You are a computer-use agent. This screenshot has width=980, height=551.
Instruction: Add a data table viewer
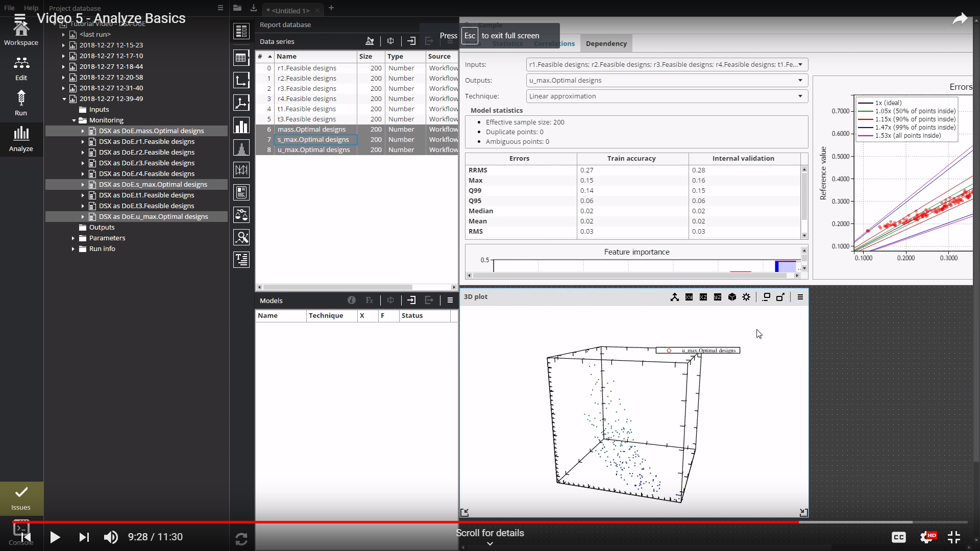pyautogui.click(x=241, y=58)
